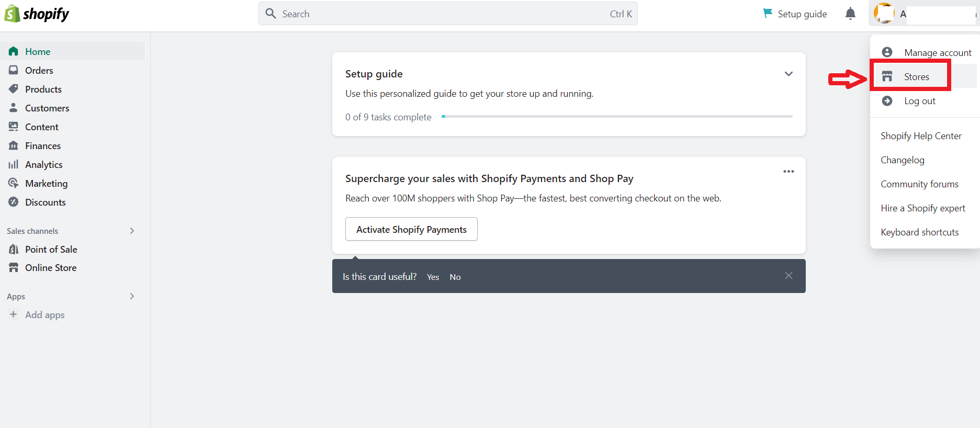Click the Point of Sale bag icon

(14, 249)
